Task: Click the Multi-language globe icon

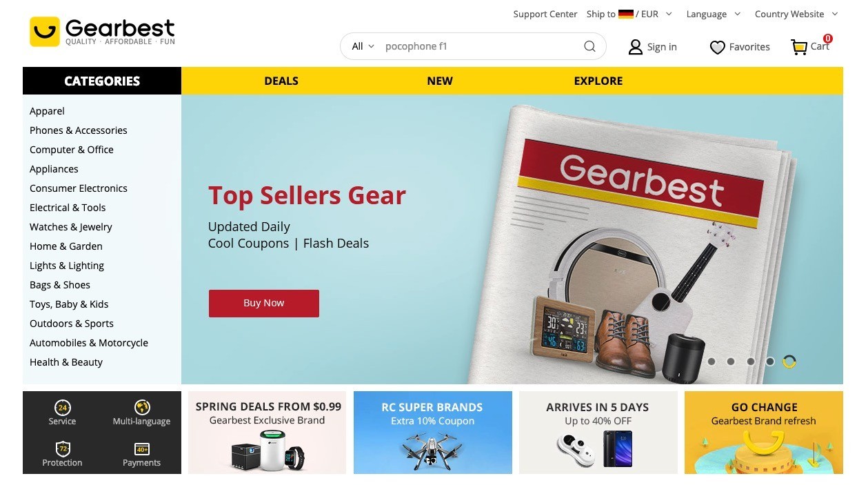Action: (142, 407)
